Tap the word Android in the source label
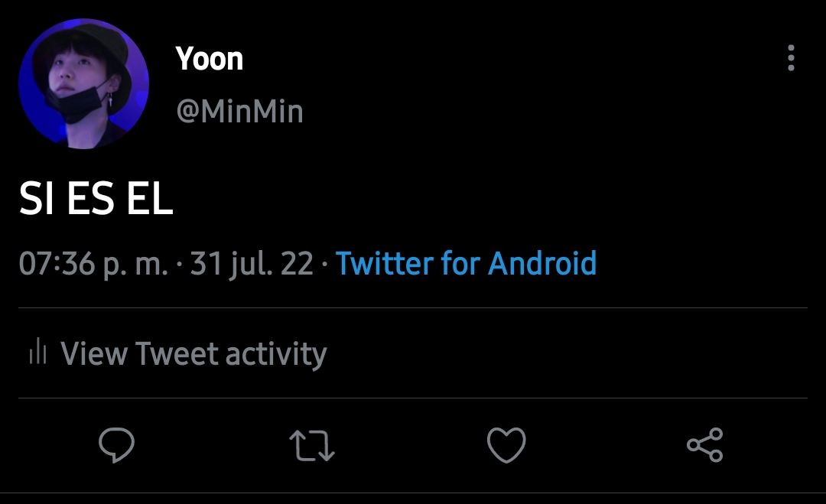826x504 pixels. [x=542, y=263]
